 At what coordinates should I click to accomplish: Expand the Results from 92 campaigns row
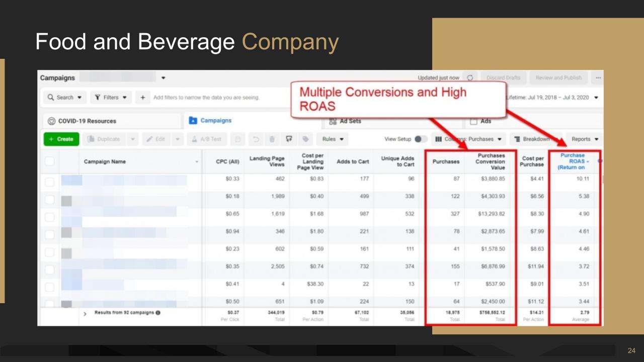click(x=85, y=314)
